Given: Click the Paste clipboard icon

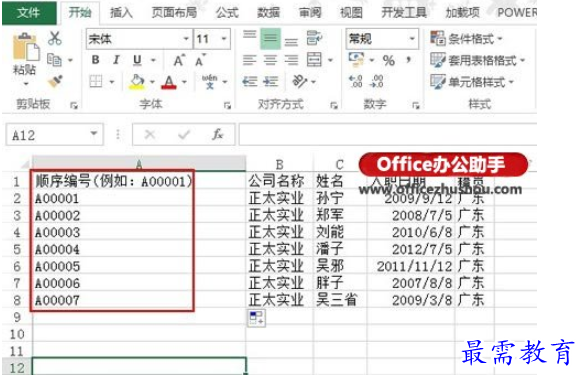Looking at the screenshot, I should (26, 48).
